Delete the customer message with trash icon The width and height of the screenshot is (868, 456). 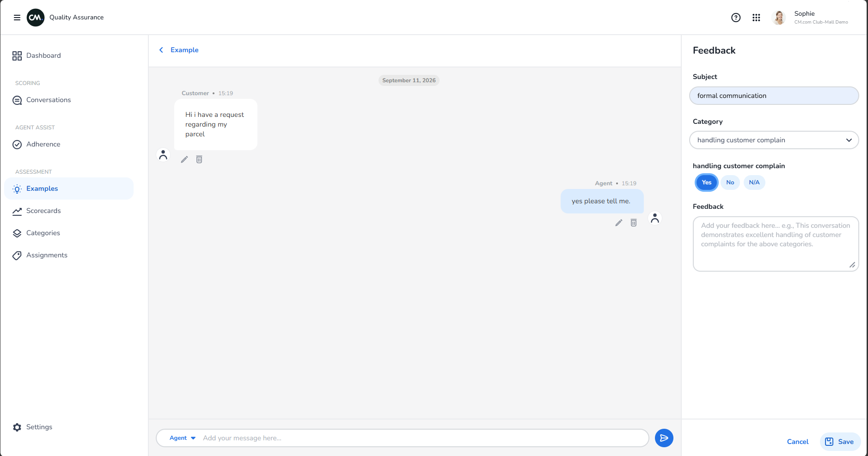tap(199, 159)
